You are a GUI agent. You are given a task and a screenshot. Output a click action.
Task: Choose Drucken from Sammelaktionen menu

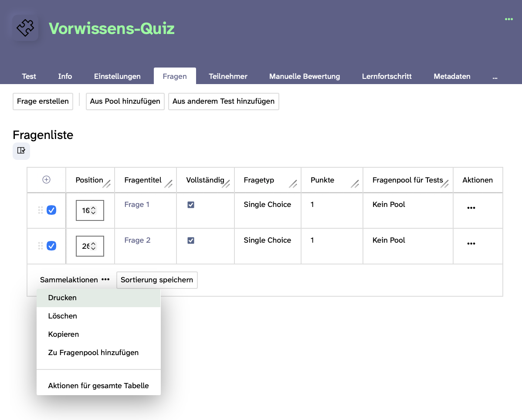tap(98, 298)
